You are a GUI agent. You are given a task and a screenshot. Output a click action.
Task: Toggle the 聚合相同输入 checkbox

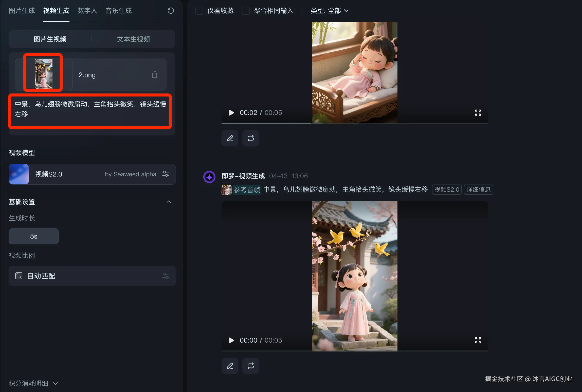[x=246, y=11]
